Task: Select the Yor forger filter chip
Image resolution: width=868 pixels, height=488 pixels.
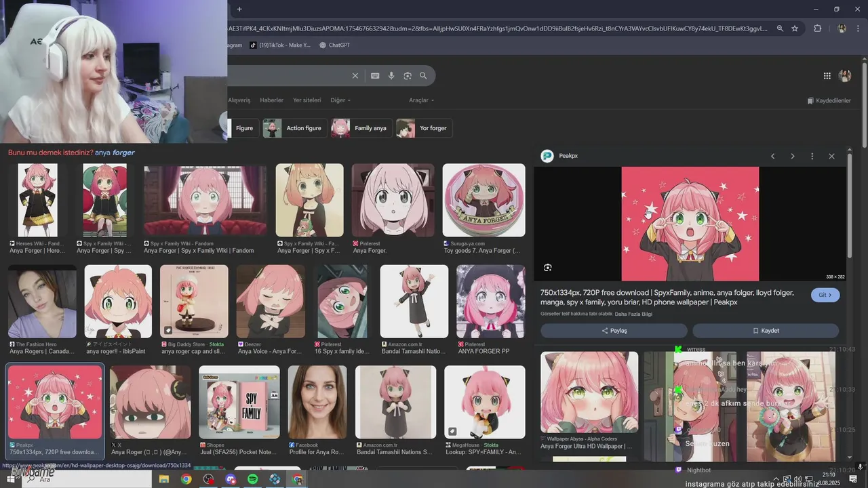Action: coord(424,128)
